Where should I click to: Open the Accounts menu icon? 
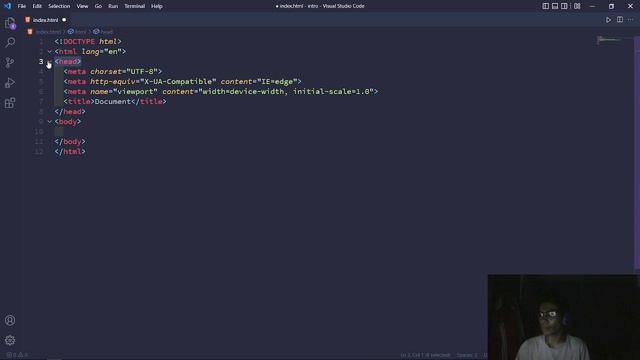[10, 320]
